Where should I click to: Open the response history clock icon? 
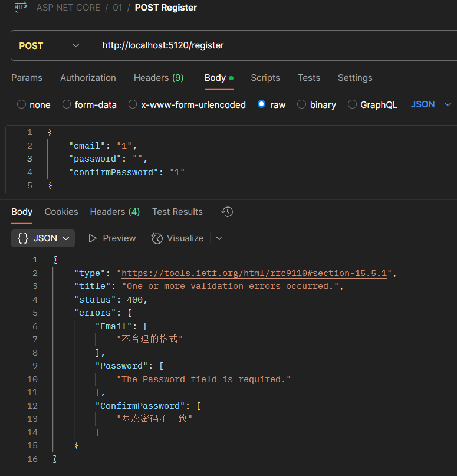coord(227,212)
